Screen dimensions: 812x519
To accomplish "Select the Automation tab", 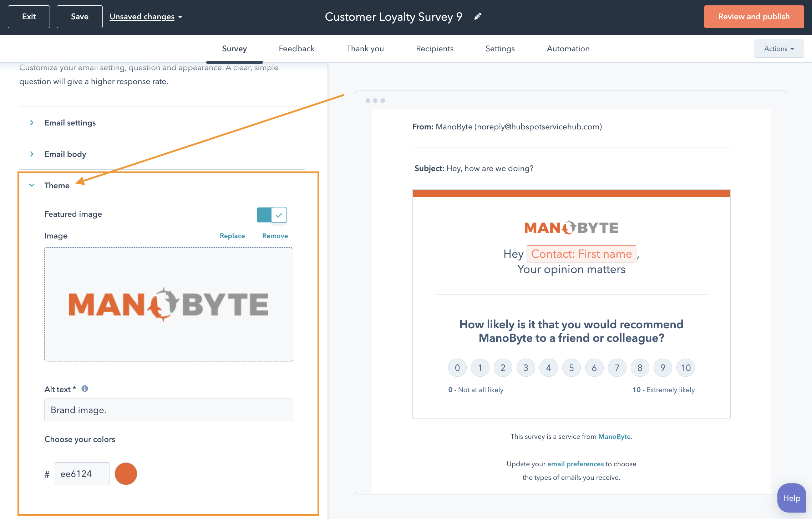I will coord(568,48).
